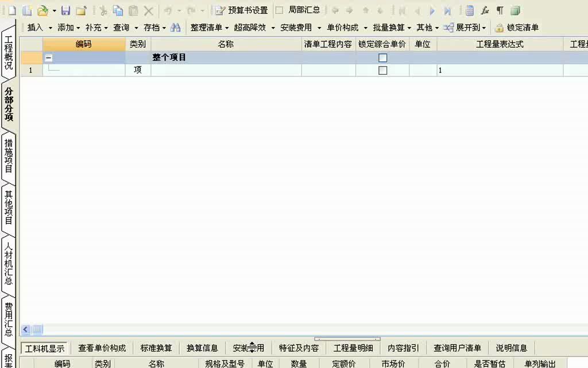588x368 pixels.
Task: Click the 撤销 (Undo) arrow icon
Action: (167, 10)
